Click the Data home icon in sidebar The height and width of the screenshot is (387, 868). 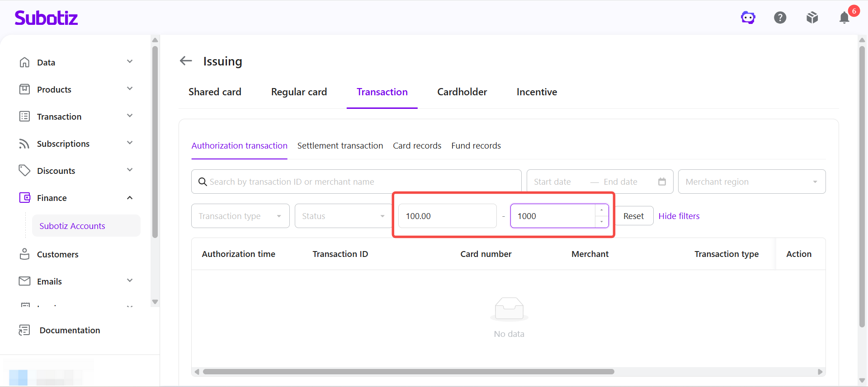24,62
